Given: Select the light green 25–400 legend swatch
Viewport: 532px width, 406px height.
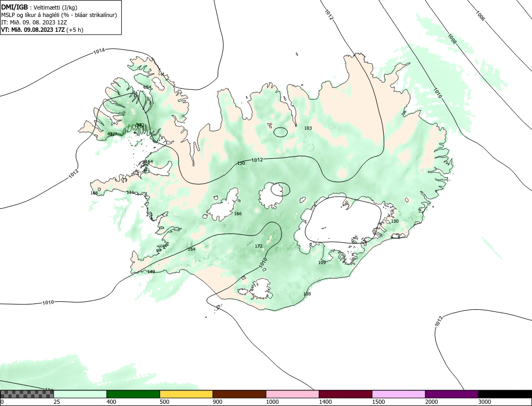Looking at the screenshot, I should coord(80,394).
